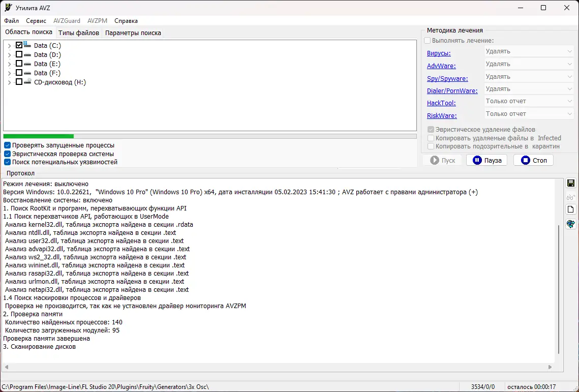Pause the scan with the Пауза button

coord(486,160)
